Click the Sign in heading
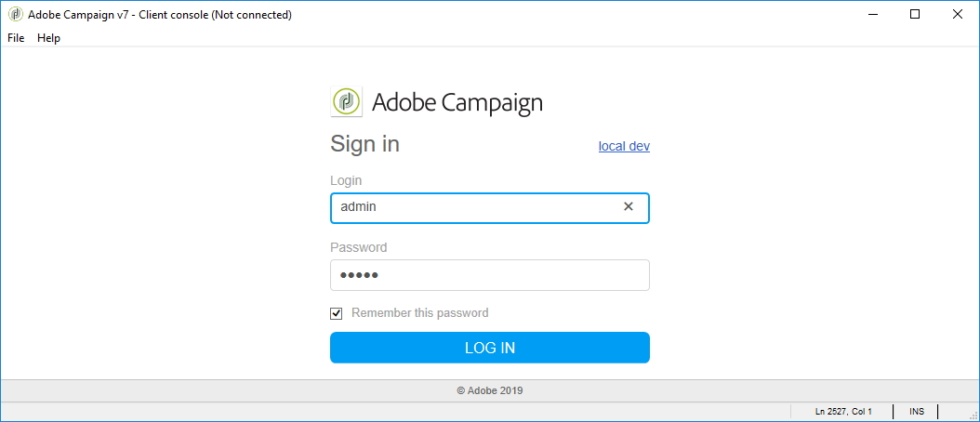The image size is (980, 422). point(364,144)
